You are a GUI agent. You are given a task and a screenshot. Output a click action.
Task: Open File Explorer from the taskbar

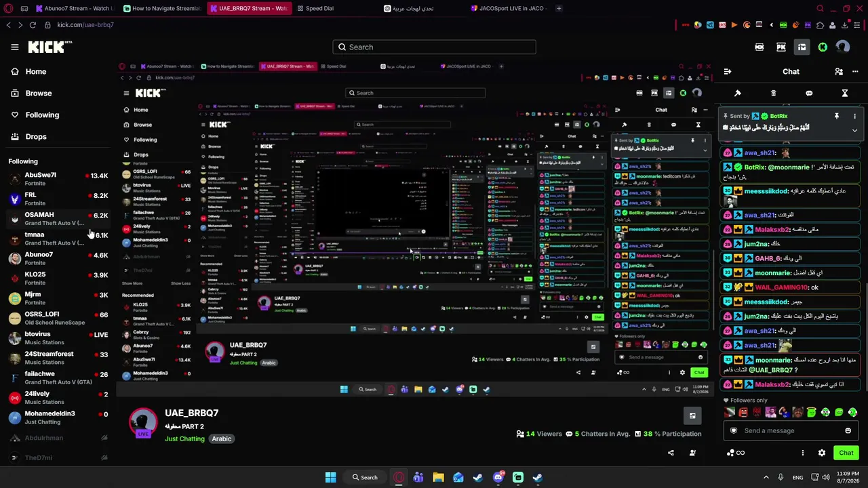[x=438, y=478]
